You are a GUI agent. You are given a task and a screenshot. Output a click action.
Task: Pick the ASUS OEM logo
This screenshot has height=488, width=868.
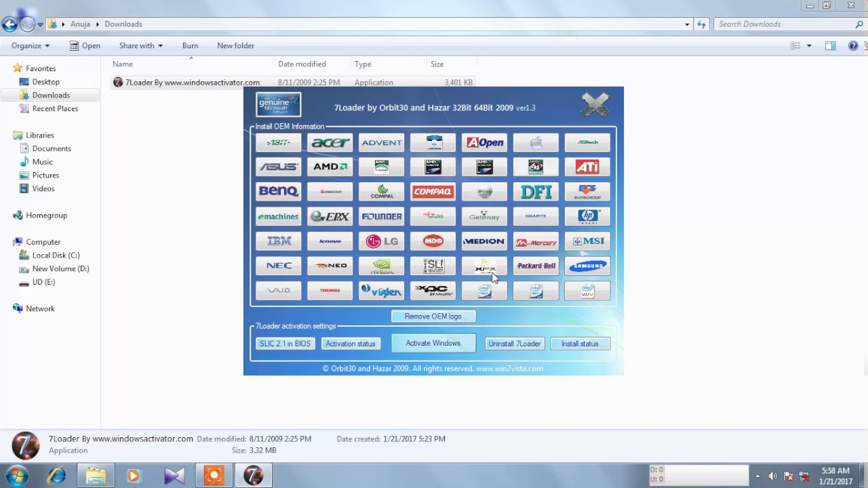pyautogui.click(x=279, y=167)
